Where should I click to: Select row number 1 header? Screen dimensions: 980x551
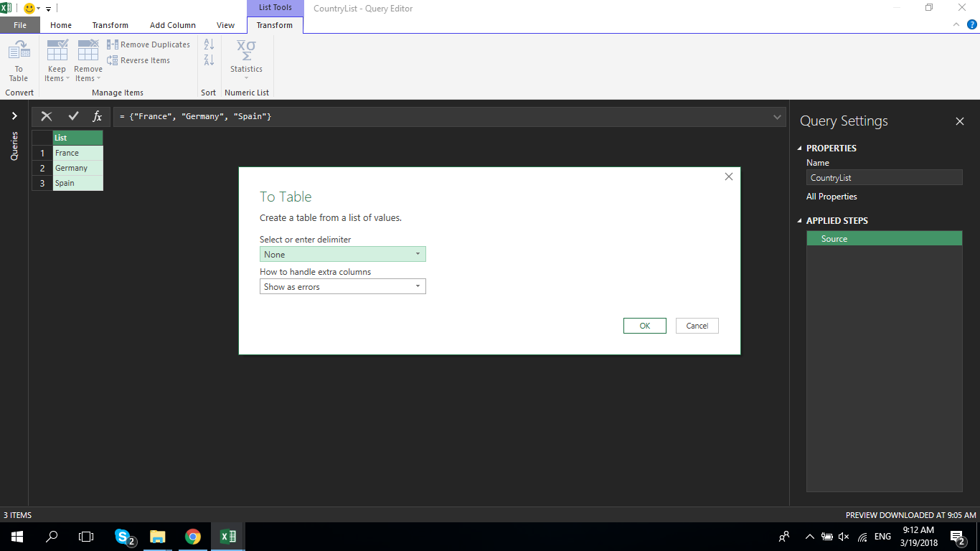point(42,153)
